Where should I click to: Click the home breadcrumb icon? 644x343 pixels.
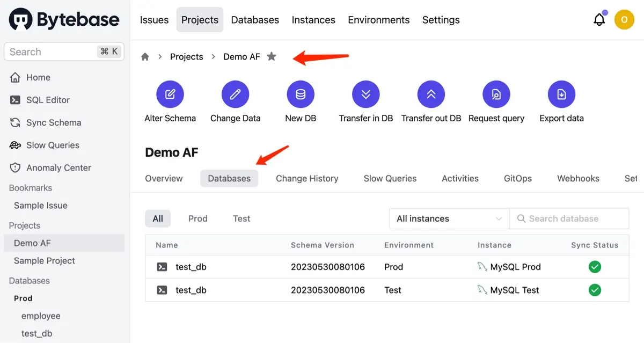(x=145, y=56)
